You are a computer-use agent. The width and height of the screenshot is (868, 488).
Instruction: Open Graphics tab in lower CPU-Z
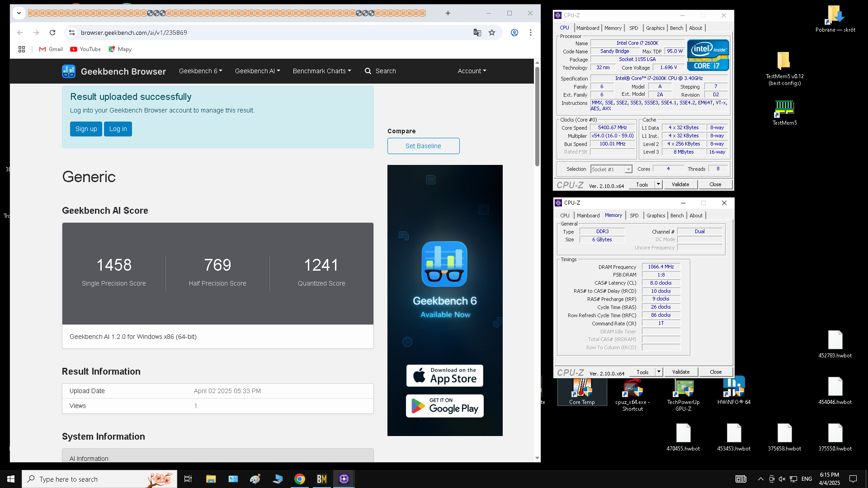656,216
